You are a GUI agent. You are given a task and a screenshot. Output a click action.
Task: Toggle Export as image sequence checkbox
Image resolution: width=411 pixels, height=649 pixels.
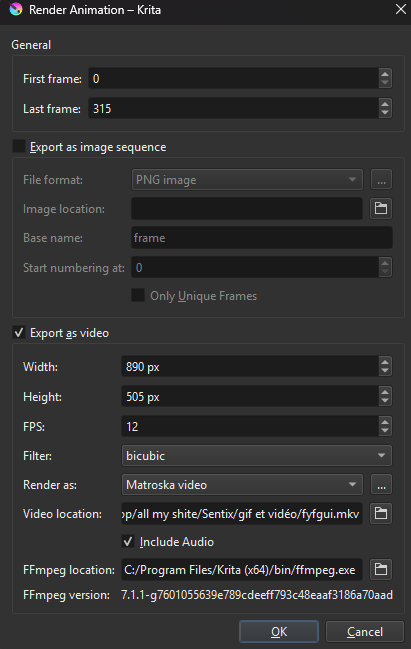click(x=19, y=147)
